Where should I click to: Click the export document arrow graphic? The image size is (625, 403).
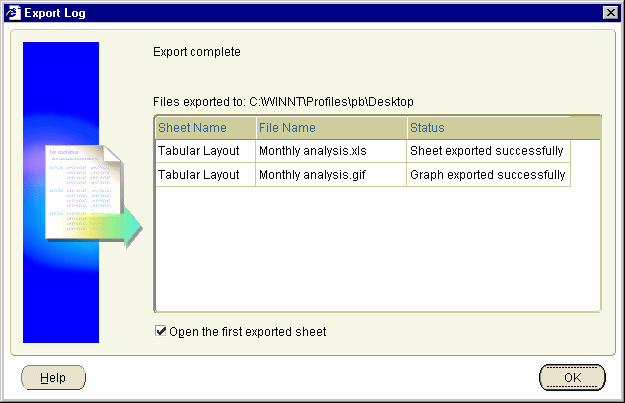click(x=94, y=195)
